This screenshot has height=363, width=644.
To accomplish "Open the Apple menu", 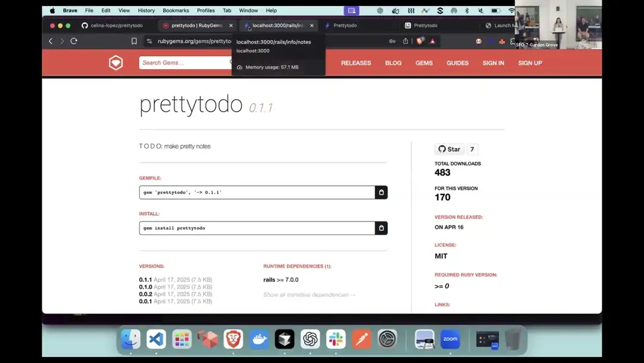I will tap(52, 11).
